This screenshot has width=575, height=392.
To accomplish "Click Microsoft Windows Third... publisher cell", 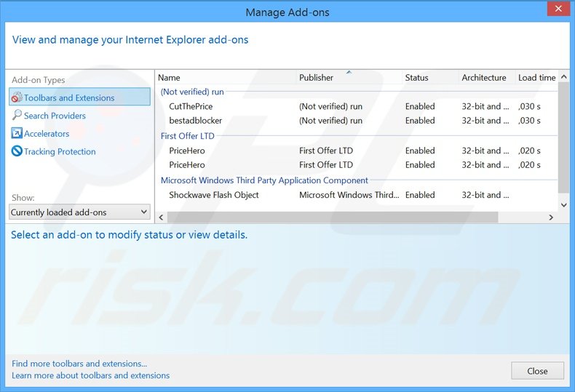I will [x=349, y=195].
